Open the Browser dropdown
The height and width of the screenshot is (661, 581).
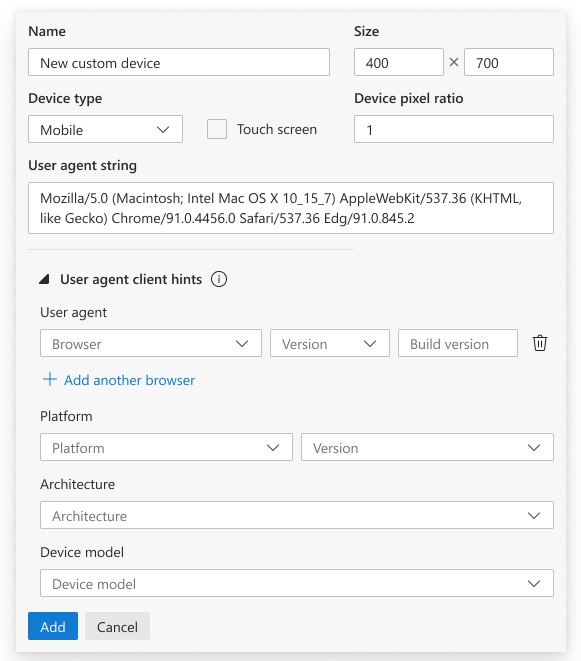pyautogui.click(x=151, y=343)
